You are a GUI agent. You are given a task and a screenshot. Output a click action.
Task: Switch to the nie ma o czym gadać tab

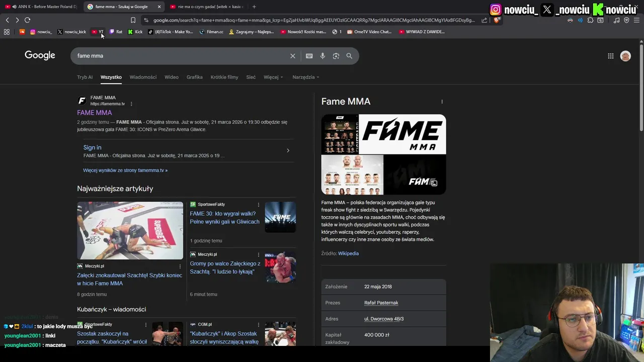tap(206, 7)
